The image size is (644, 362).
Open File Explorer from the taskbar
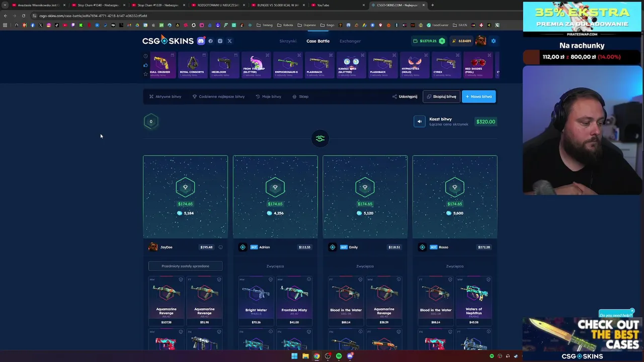click(x=305, y=356)
